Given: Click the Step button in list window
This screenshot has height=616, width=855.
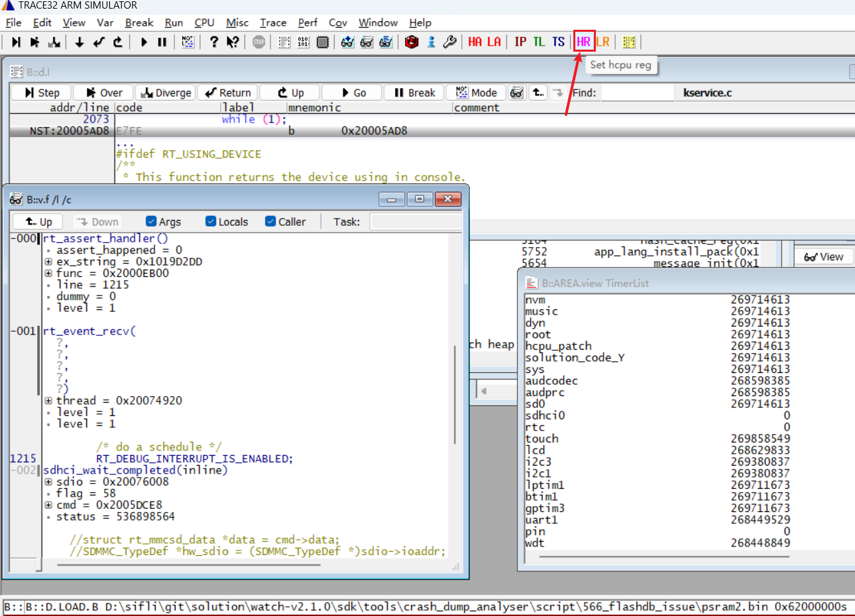Looking at the screenshot, I should click(x=42, y=93).
